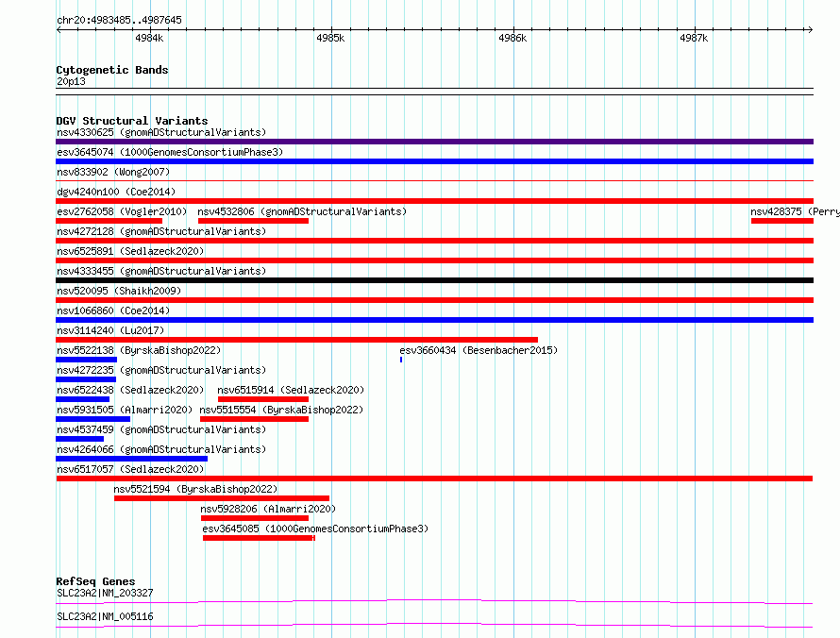Click the nsv3114240 (Lu2017) label

tap(110, 330)
